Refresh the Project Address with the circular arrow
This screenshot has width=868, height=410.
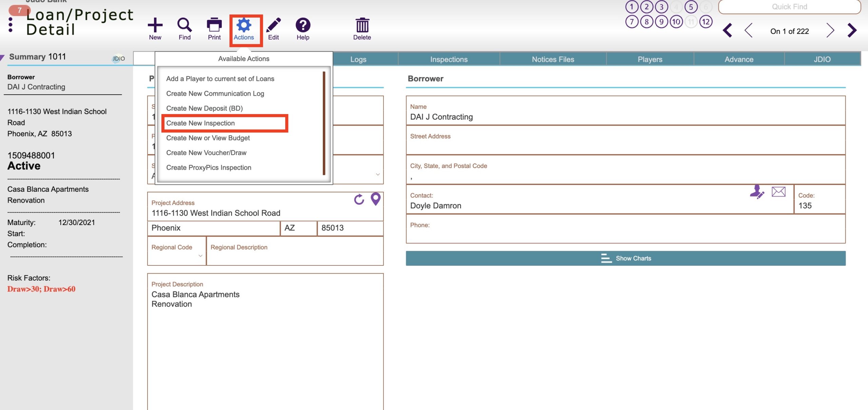tap(359, 200)
